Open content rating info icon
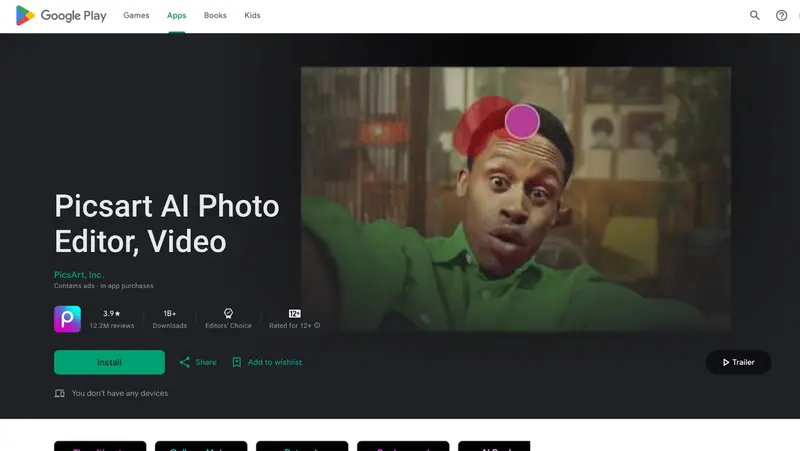Image resolution: width=800 pixels, height=451 pixels. pos(317,325)
